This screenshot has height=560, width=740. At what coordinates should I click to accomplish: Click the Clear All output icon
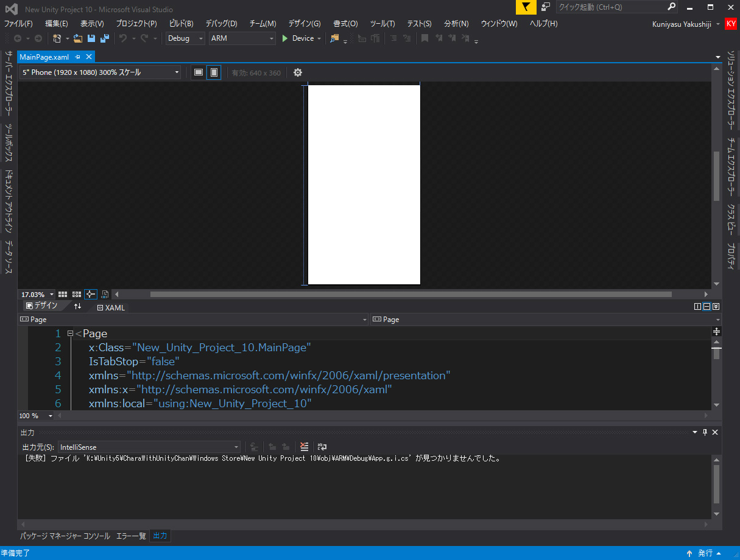[304, 446]
